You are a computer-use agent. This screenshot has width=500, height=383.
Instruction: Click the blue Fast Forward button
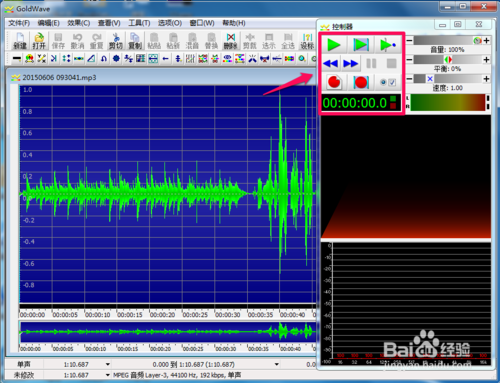(350, 63)
